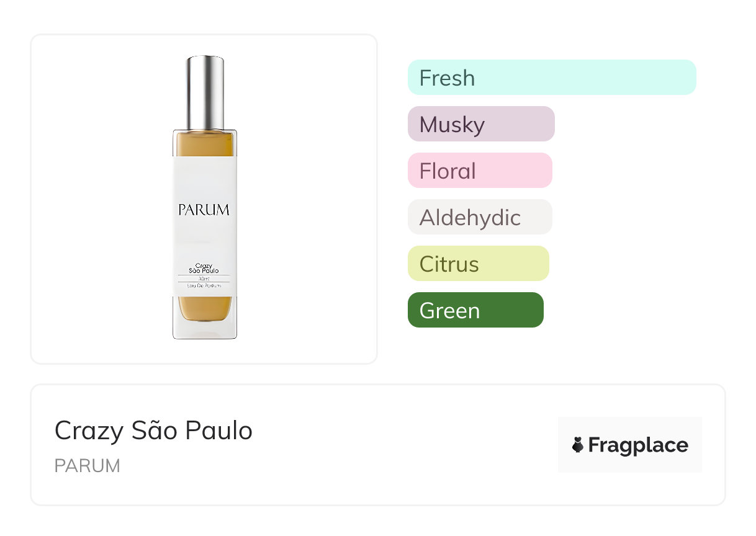756x536 pixels.
Task: Click the silver cap of the bottle
Action: coord(205,92)
